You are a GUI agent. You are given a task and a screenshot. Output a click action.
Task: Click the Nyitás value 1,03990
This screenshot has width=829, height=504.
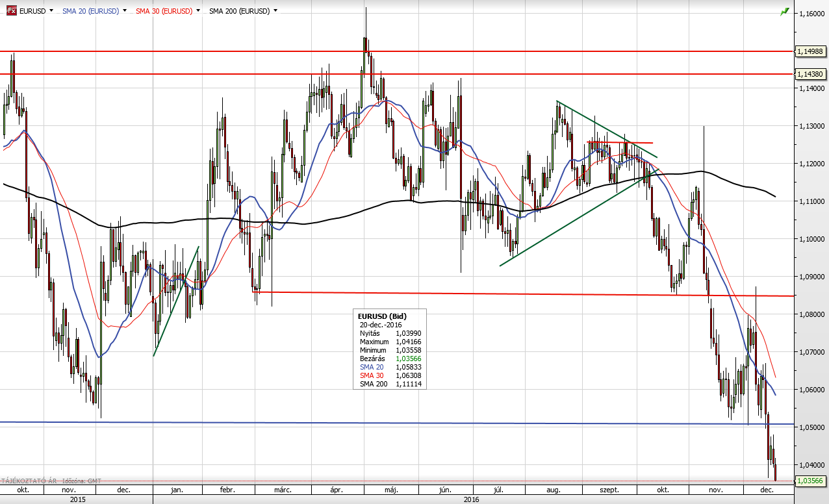coord(408,333)
